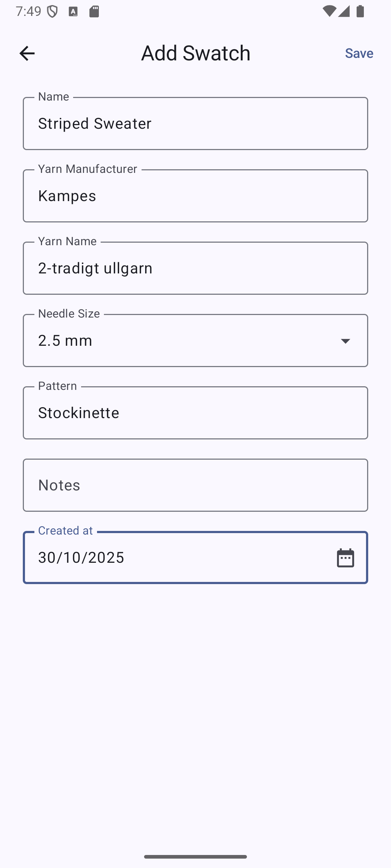
Task: Tap the navigation handle at screen bottom
Action: click(x=195, y=856)
